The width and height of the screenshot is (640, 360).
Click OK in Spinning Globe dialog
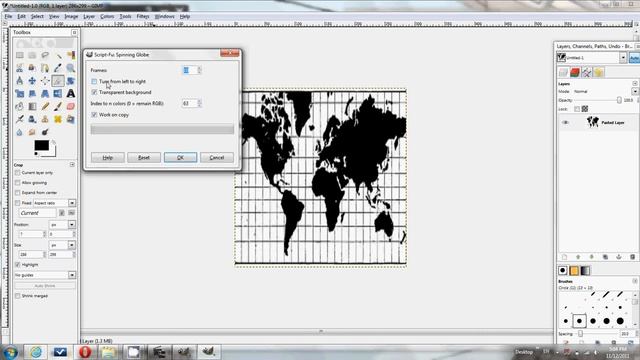pos(180,158)
